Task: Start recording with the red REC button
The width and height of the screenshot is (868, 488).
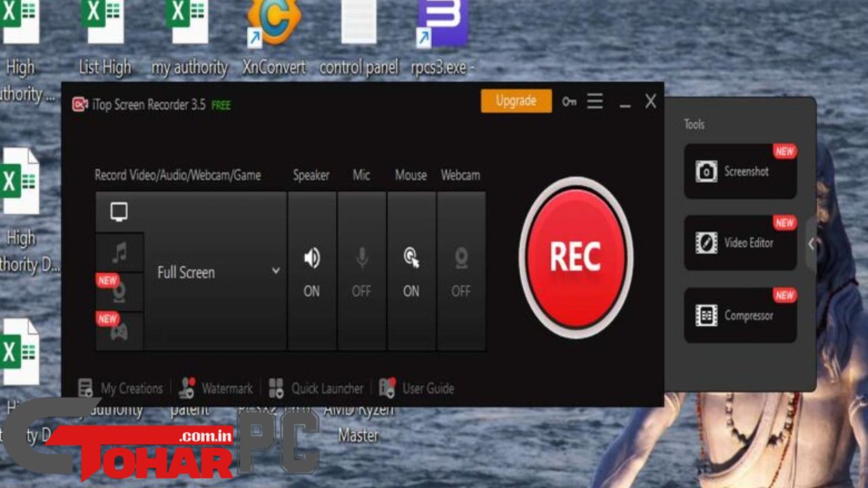Action: pos(576,258)
